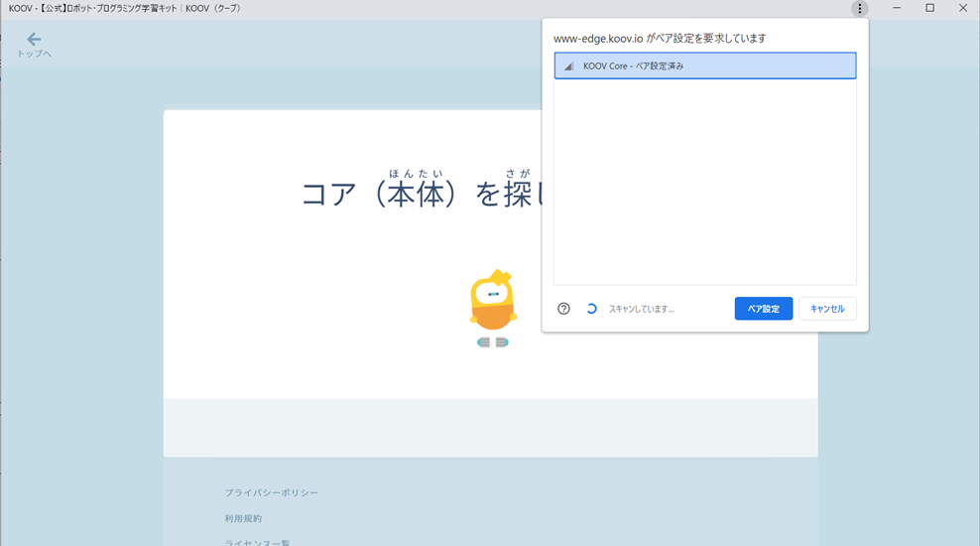Open the 利用規約 link
The height and width of the screenshot is (546, 980).
click(x=243, y=518)
